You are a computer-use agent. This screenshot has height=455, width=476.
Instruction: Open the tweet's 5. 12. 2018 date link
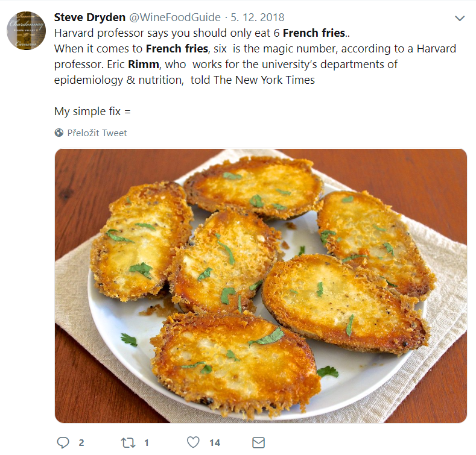(258, 17)
